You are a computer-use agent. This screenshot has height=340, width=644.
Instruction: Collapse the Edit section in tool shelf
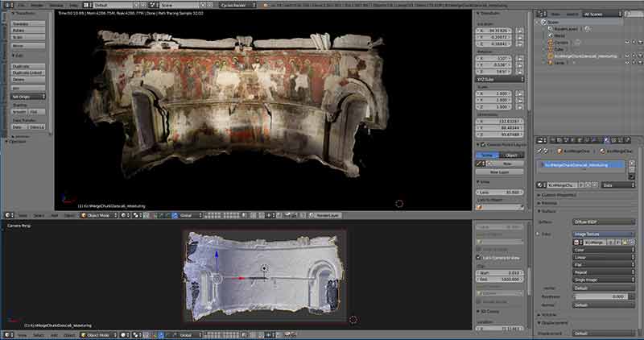[17, 56]
